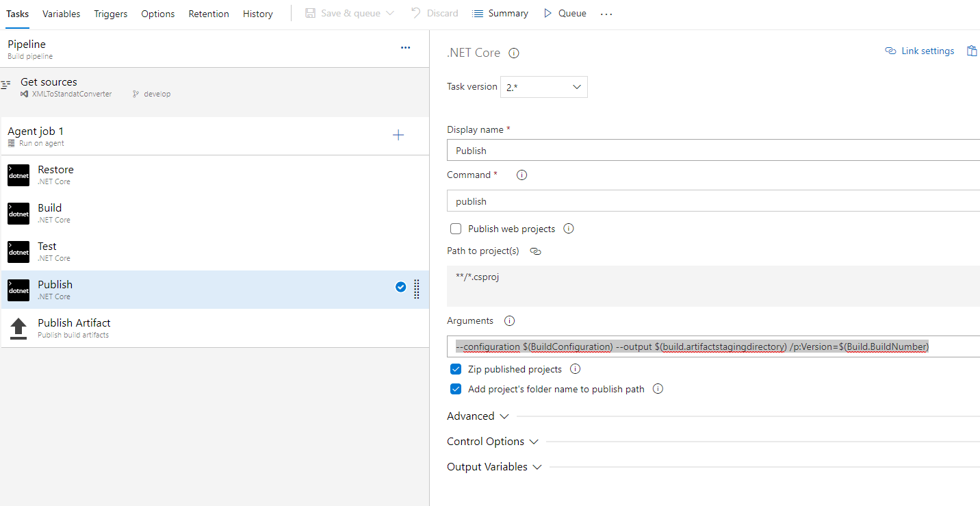Click the Build task's dotnet icon
Screen dimensions: 980x506
click(18, 214)
